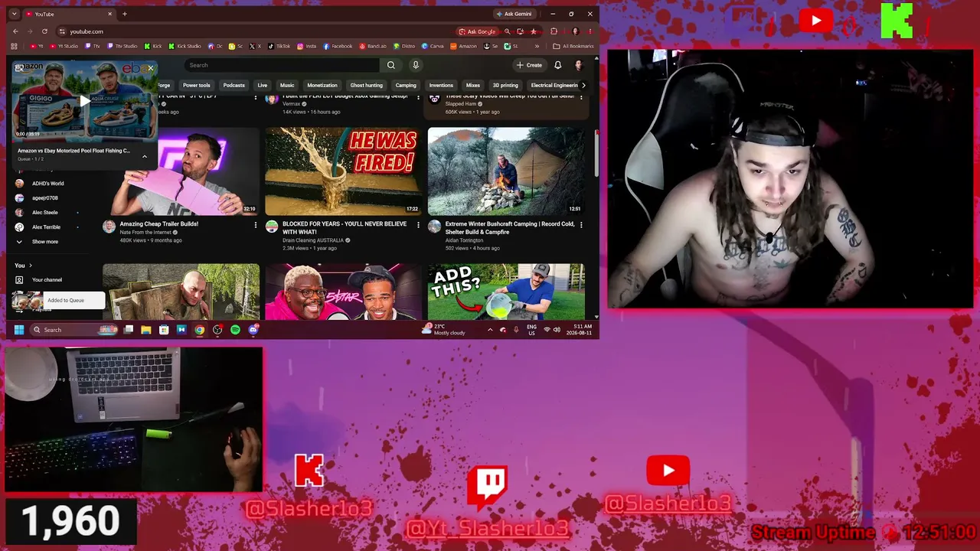This screenshot has height=551, width=980.
Task: Open more actions for Amazing Cheap Trailer Builds
Action: click(256, 225)
